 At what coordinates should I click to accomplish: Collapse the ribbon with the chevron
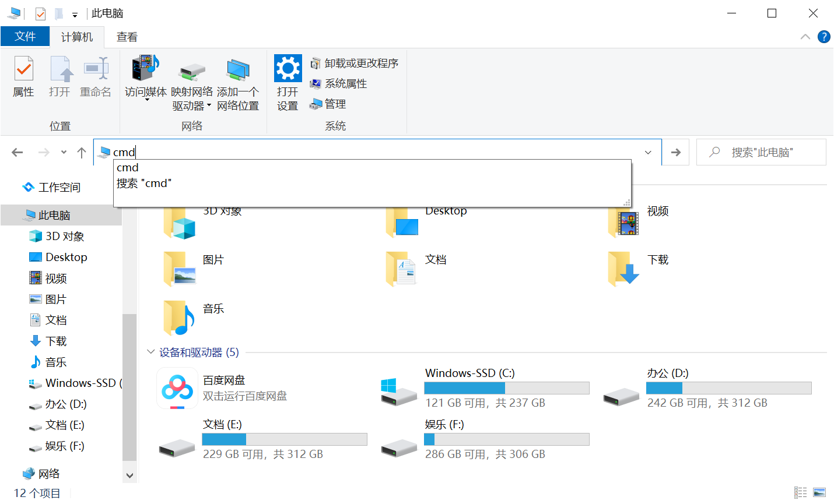(805, 36)
